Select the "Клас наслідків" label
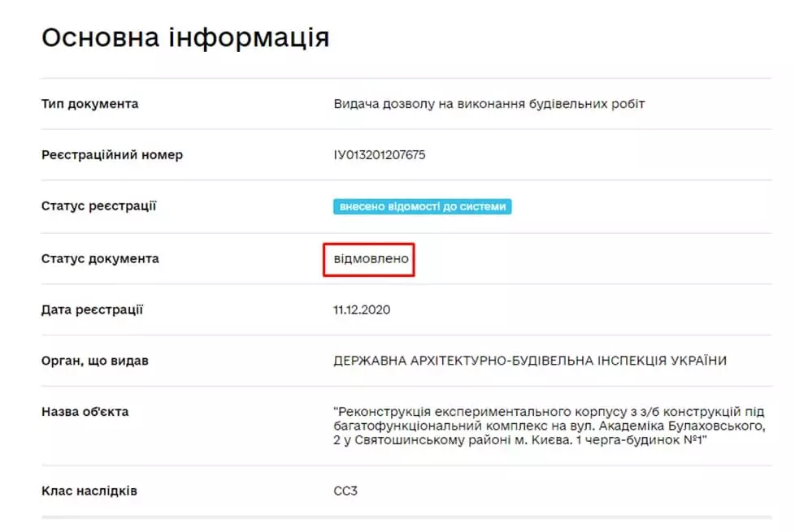This screenshot has height=532, width=795. [x=89, y=491]
